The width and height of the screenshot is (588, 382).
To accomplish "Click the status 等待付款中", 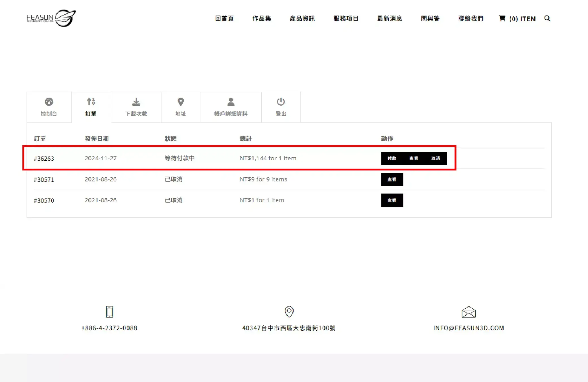I will [x=180, y=158].
